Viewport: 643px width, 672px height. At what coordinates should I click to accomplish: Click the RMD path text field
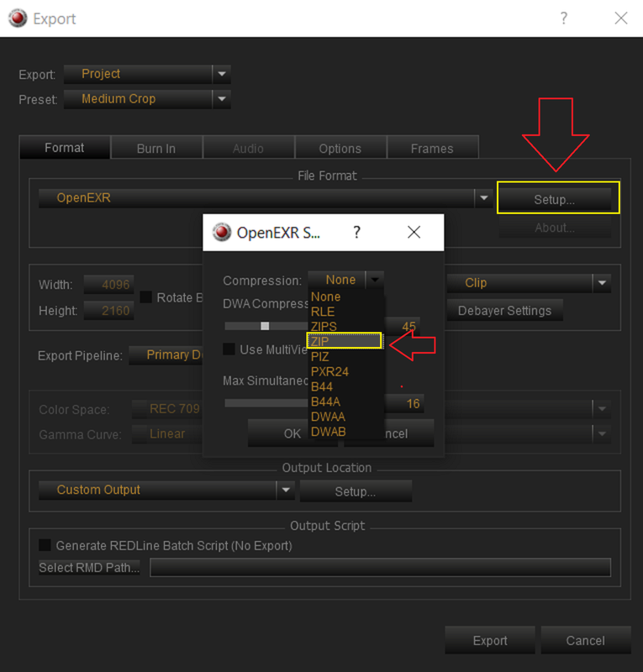click(x=381, y=568)
